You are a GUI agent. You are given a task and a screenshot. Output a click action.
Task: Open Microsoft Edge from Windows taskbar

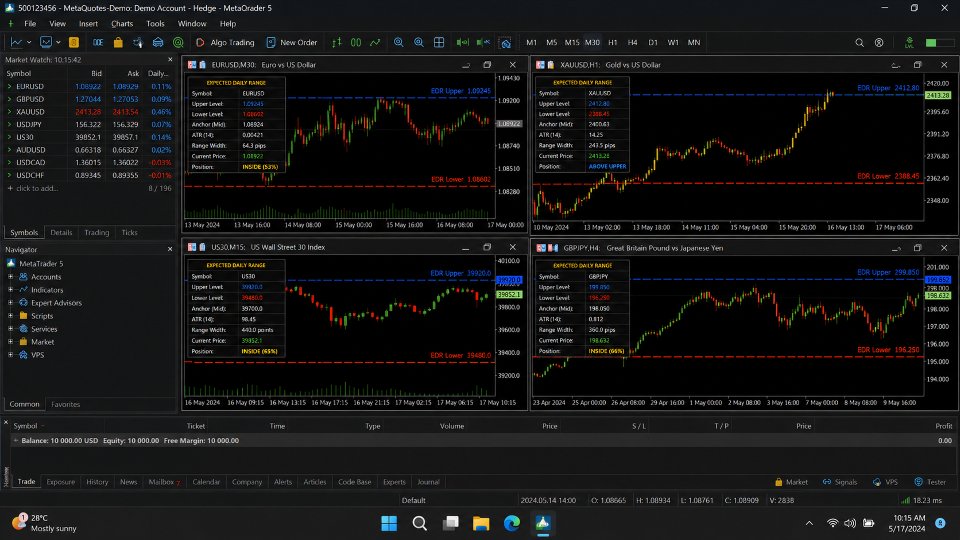pos(512,523)
